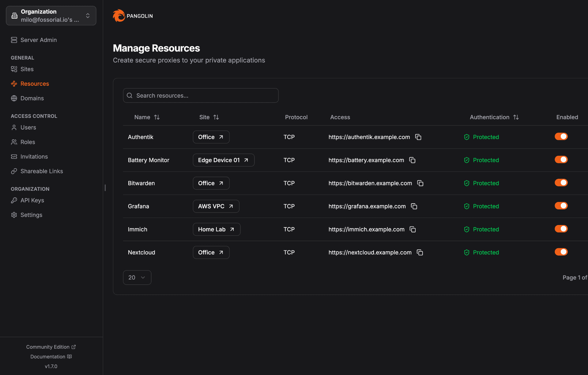Disable the Authentik resource toggle

click(x=561, y=137)
